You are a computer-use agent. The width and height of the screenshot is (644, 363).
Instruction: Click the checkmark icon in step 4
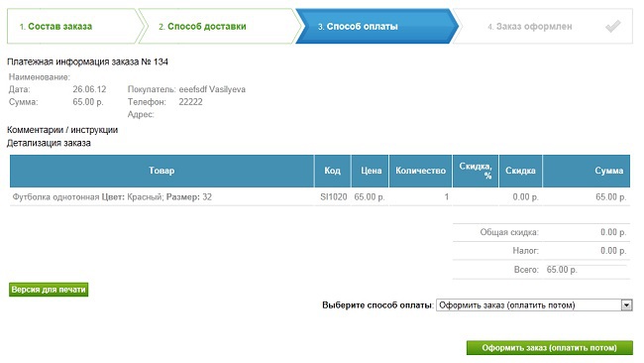click(x=612, y=27)
